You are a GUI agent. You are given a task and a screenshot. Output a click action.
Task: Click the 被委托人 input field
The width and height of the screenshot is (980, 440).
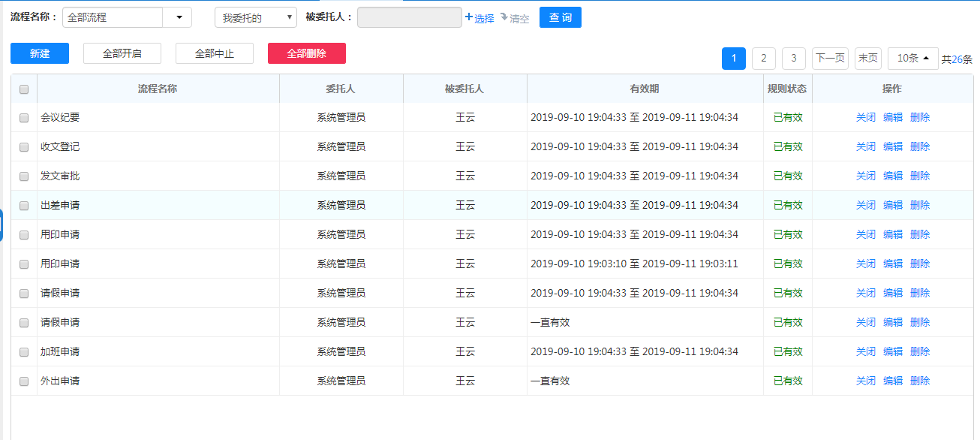coord(409,17)
